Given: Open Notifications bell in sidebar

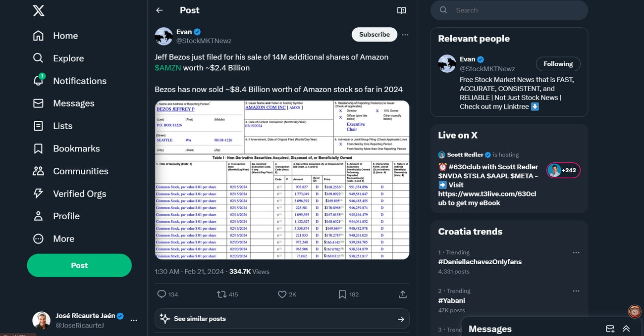Looking at the screenshot, I should (39, 81).
